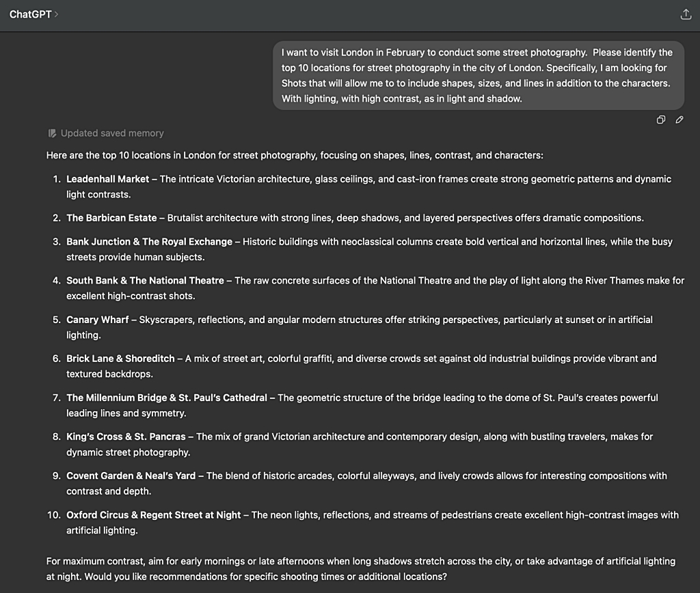The height and width of the screenshot is (593, 700).
Task: Click Brick Lane & Shoreditch heading
Action: 120,359
